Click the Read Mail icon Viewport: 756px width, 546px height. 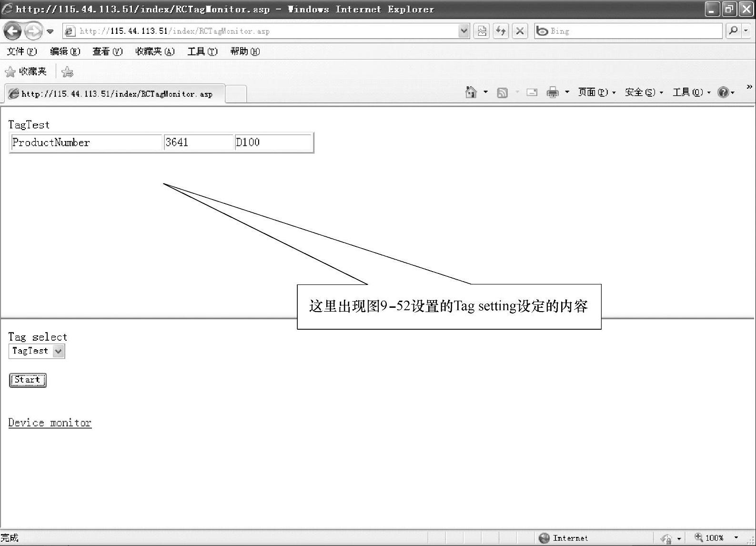coord(532,92)
